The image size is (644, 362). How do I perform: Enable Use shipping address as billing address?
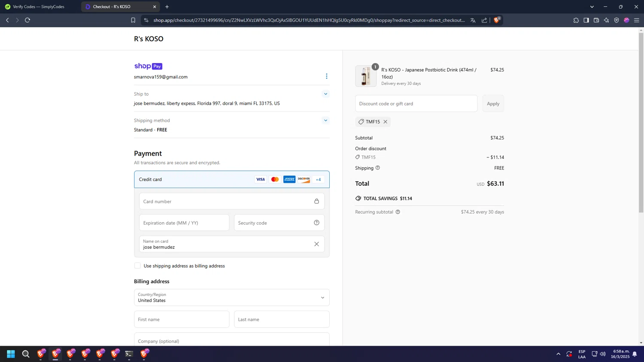137,266
